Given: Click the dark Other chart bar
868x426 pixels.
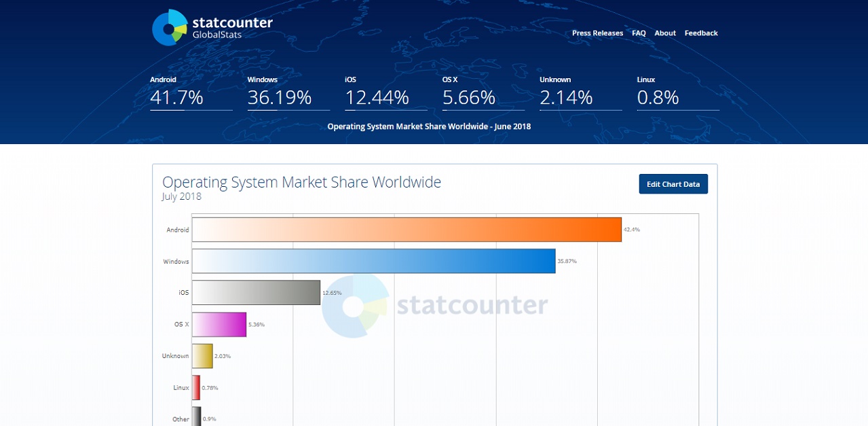Looking at the screenshot, I should [197, 416].
